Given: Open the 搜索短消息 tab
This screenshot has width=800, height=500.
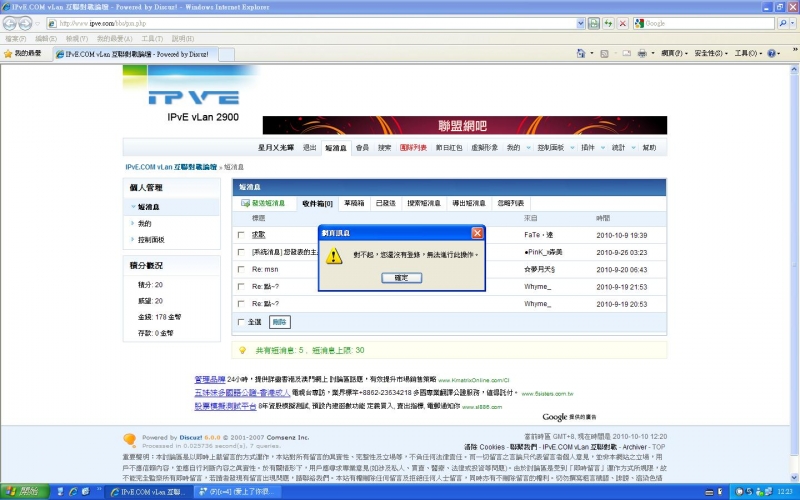Looking at the screenshot, I should 423,203.
